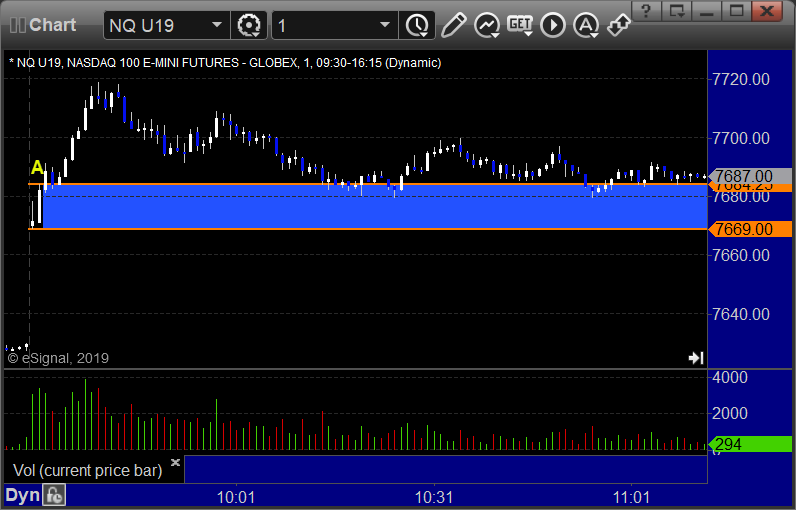
Task: Close the chart window
Action: point(767,11)
